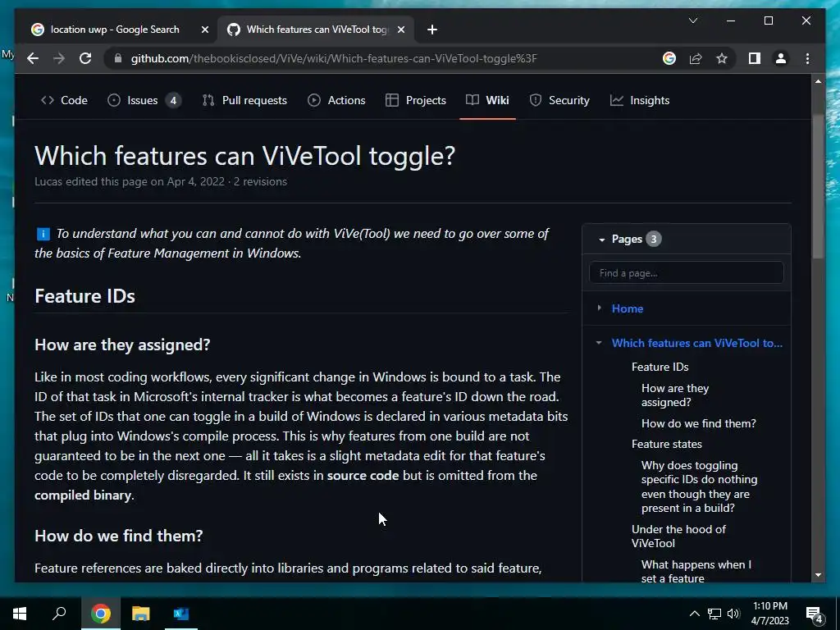The image size is (840, 630).
Task: Open the notification center icon
Action: coord(815,614)
